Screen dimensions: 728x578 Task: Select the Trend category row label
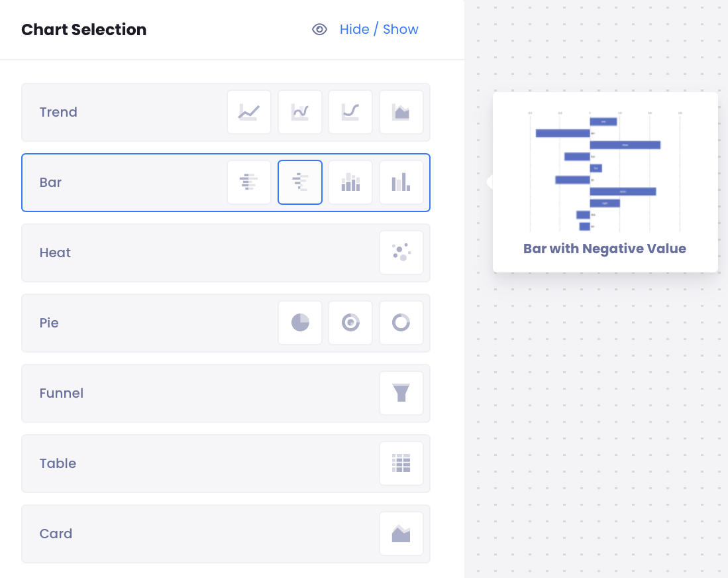click(x=58, y=112)
